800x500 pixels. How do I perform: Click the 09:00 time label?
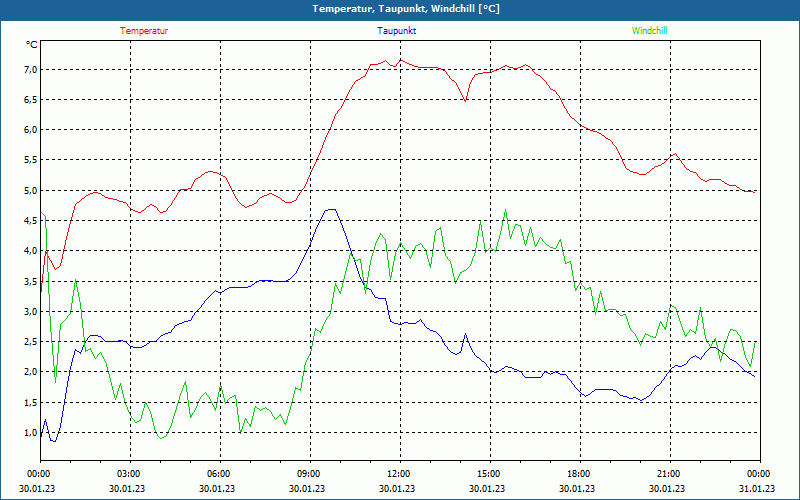click(x=310, y=473)
